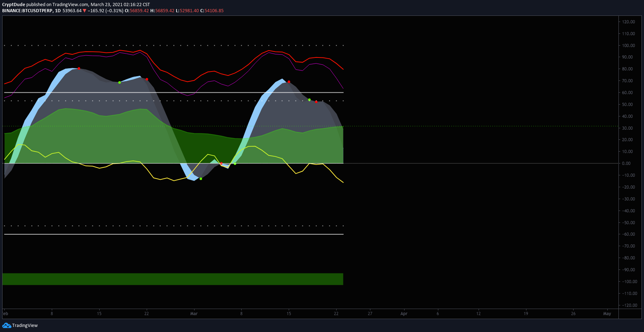The width and height of the screenshot is (644, 332).
Task: Click the TradingView cloud logo icon
Action: pyautogui.click(x=6, y=325)
